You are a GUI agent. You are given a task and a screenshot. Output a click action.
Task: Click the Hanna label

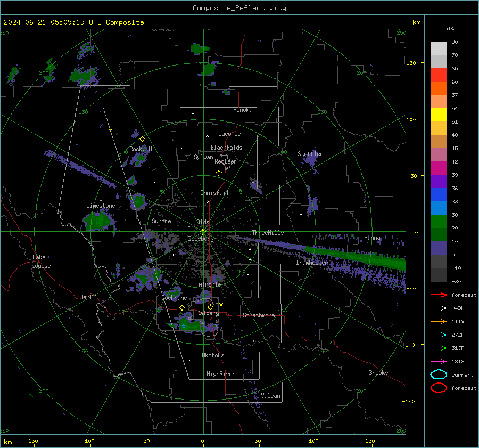[x=372, y=238]
